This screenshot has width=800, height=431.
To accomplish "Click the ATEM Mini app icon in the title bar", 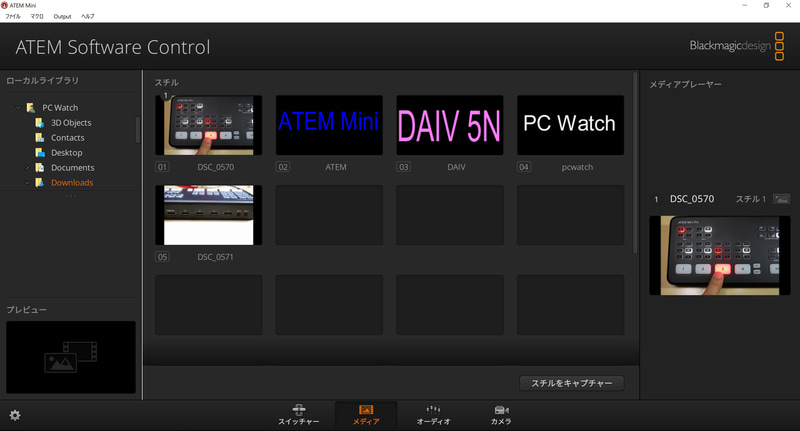I will click(4, 5).
